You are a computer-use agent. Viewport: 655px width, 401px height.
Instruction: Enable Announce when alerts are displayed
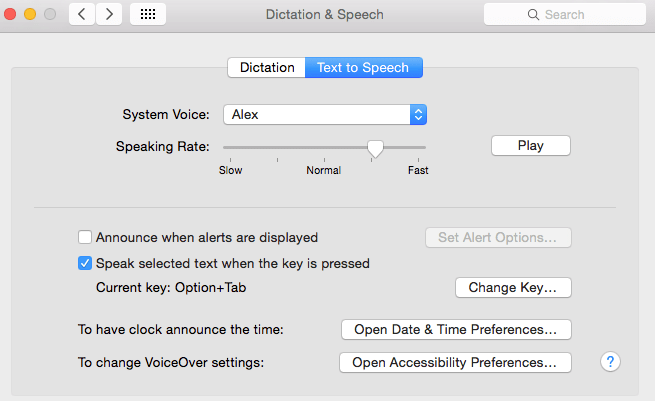[x=85, y=238]
